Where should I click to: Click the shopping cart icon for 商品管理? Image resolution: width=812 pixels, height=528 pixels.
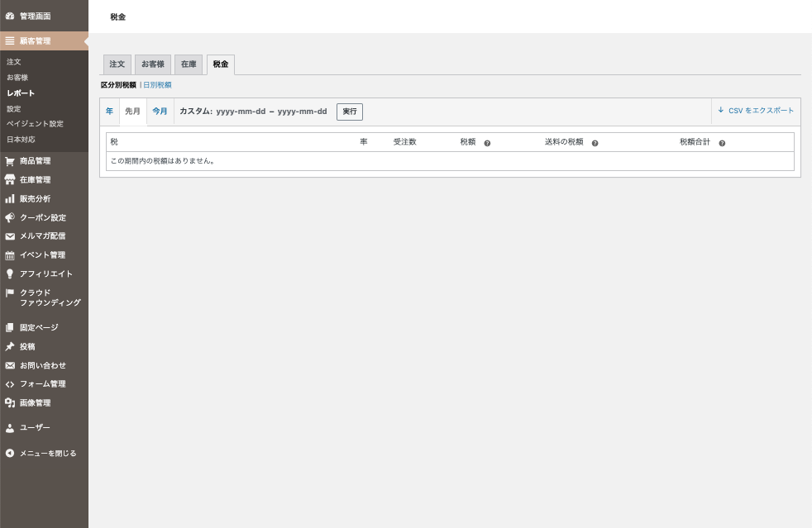click(x=10, y=161)
